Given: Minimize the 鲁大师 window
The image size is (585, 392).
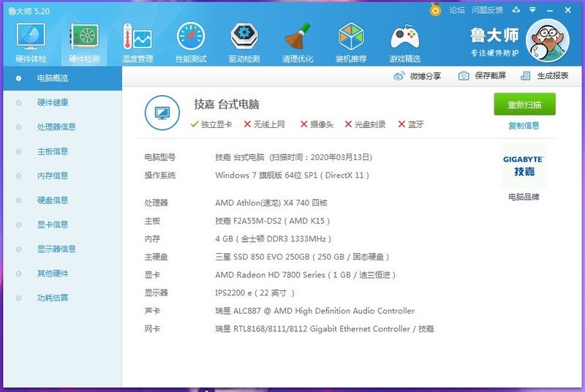Looking at the screenshot, I should (550, 10).
